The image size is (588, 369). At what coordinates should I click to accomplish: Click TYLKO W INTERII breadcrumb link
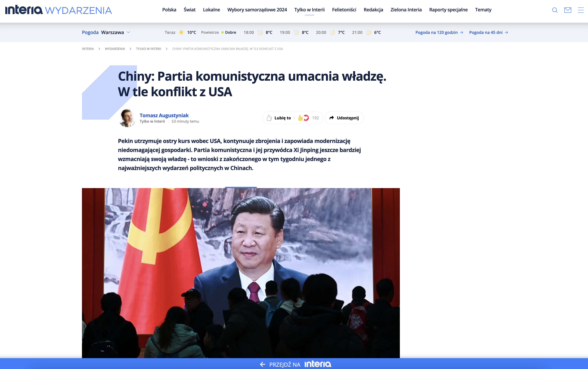point(148,49)
